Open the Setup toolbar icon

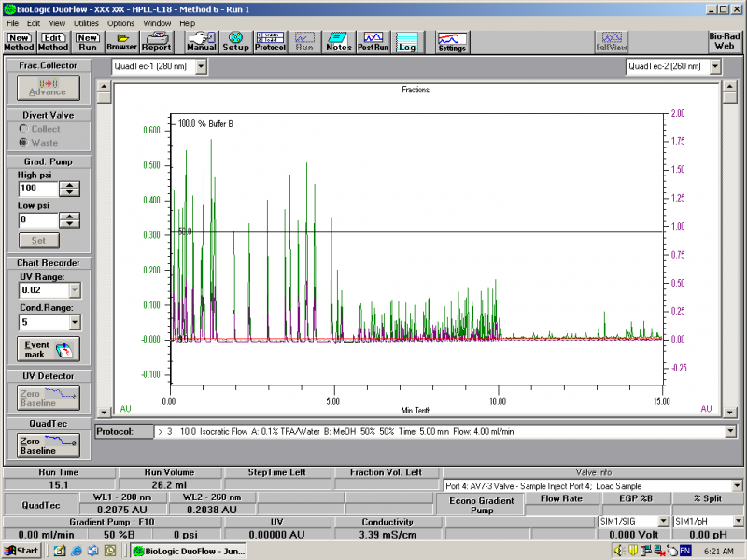tap(236, 42)
